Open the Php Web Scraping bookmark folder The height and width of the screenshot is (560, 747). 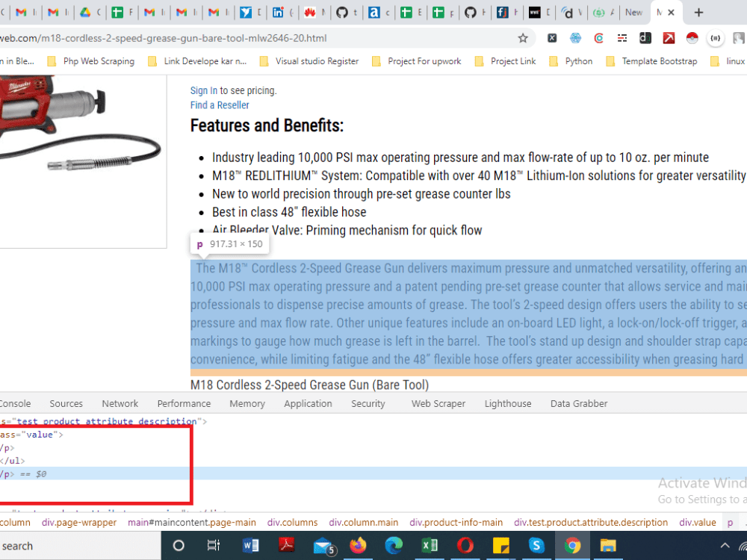pyautogui.click(x=91, y=61)
